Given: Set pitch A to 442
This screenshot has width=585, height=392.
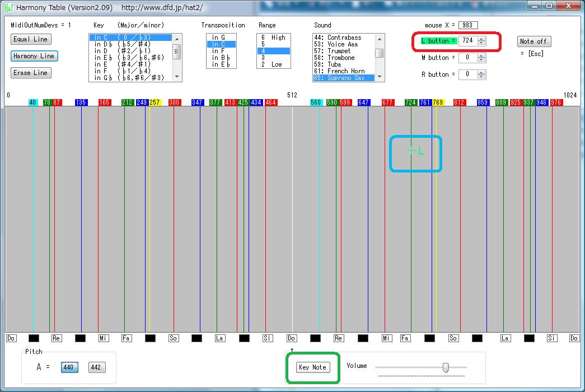Looking at the screenshot, I should (97, 367).
